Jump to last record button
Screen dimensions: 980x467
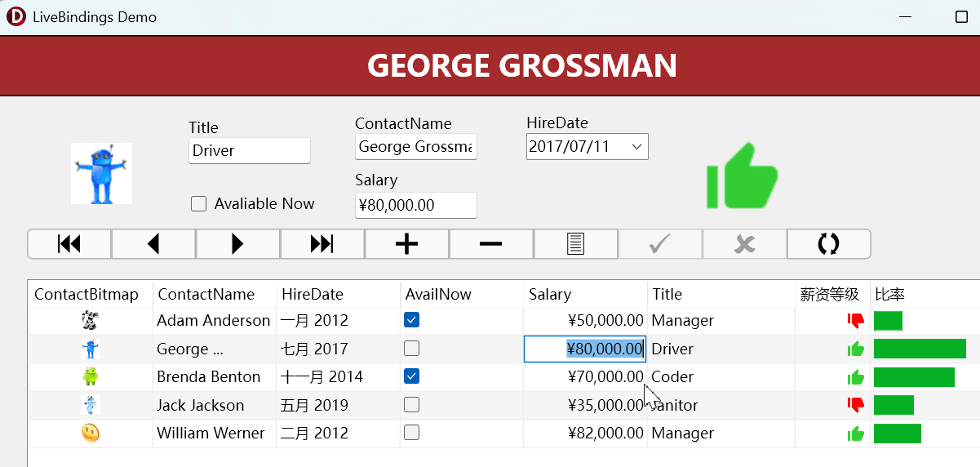coord(322,244)
